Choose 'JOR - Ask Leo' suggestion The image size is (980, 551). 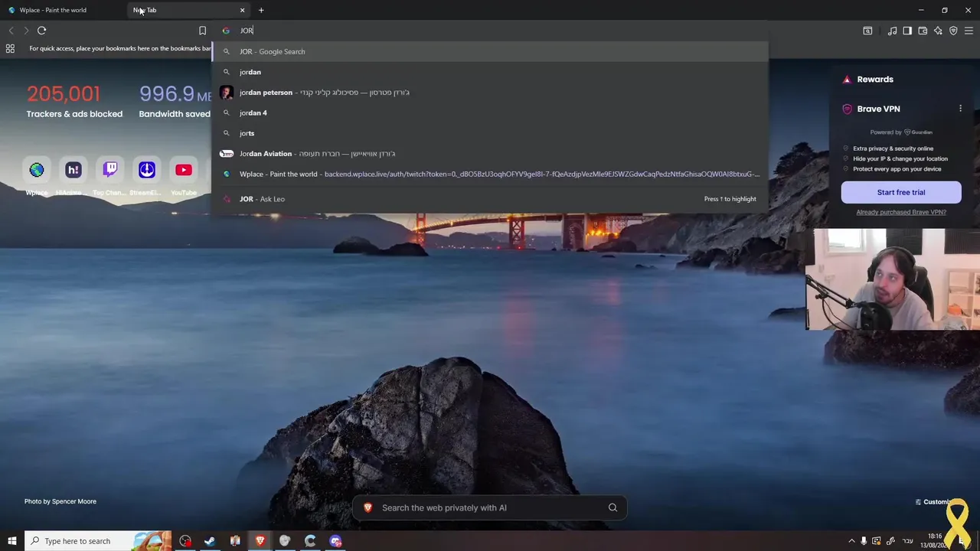[490, 199]
